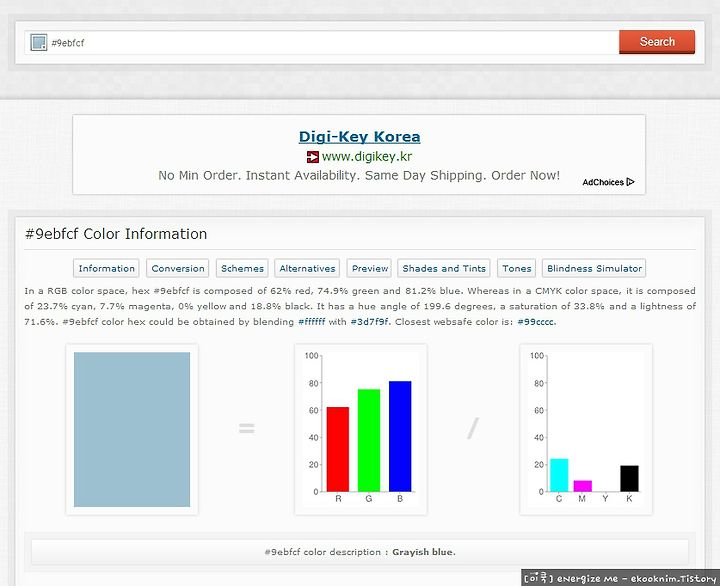Click the red arrow icon beside www.digikey.kr
This screenshot has height=586, width=720.
coord(313,157)
